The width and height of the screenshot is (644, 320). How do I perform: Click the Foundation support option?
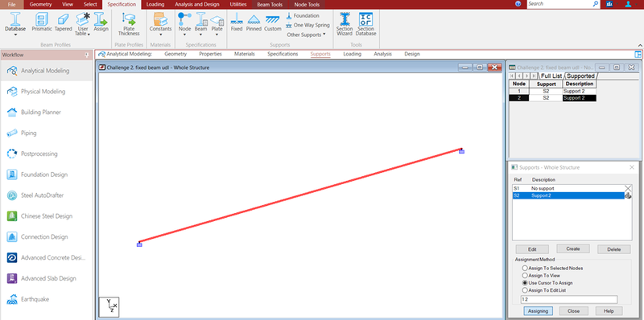[x=303, y=15]
